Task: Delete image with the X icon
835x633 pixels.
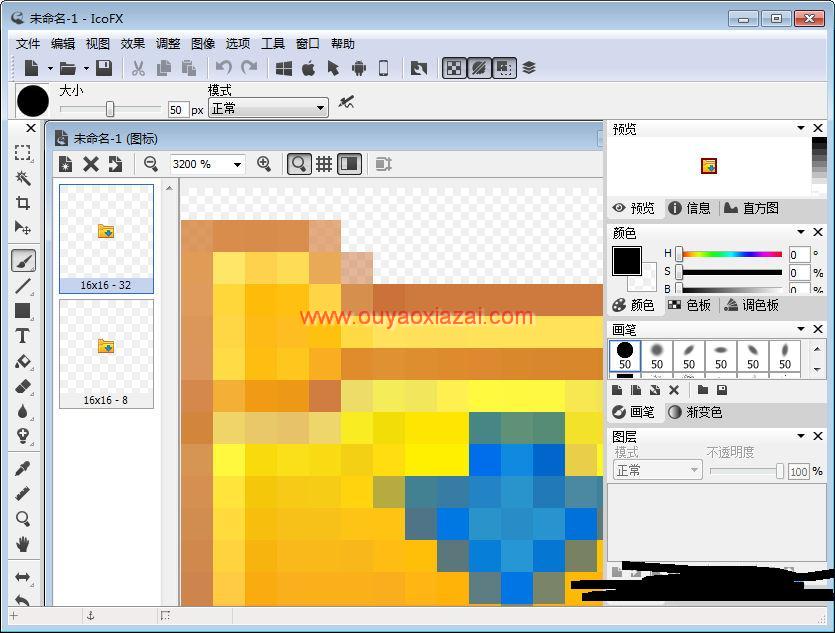Action: [x=91, y=164]
